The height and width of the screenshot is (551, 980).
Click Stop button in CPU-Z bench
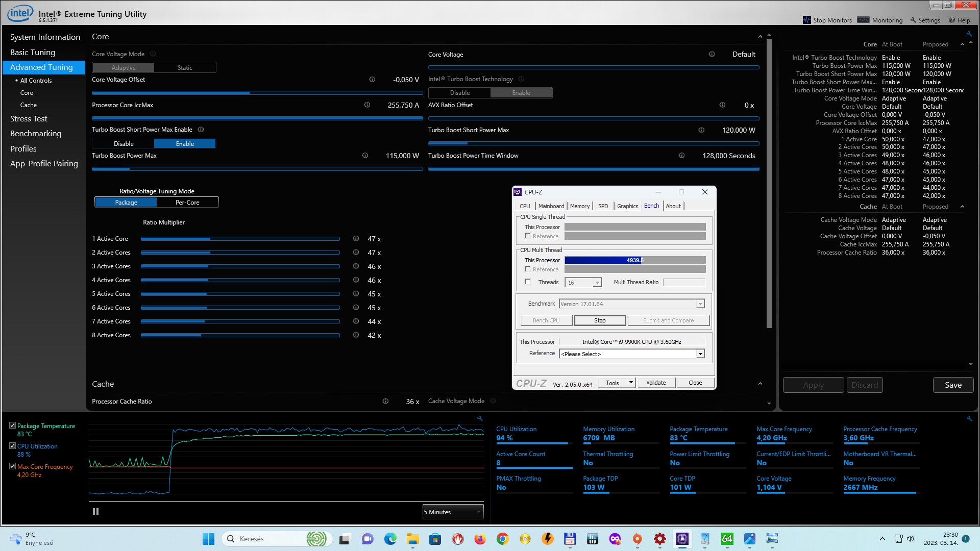coord(600,320)
